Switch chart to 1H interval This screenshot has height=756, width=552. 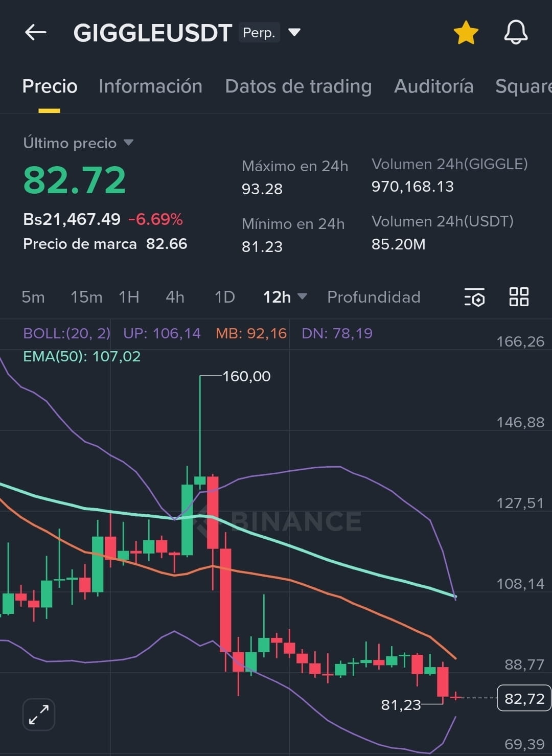click(129, 297)
